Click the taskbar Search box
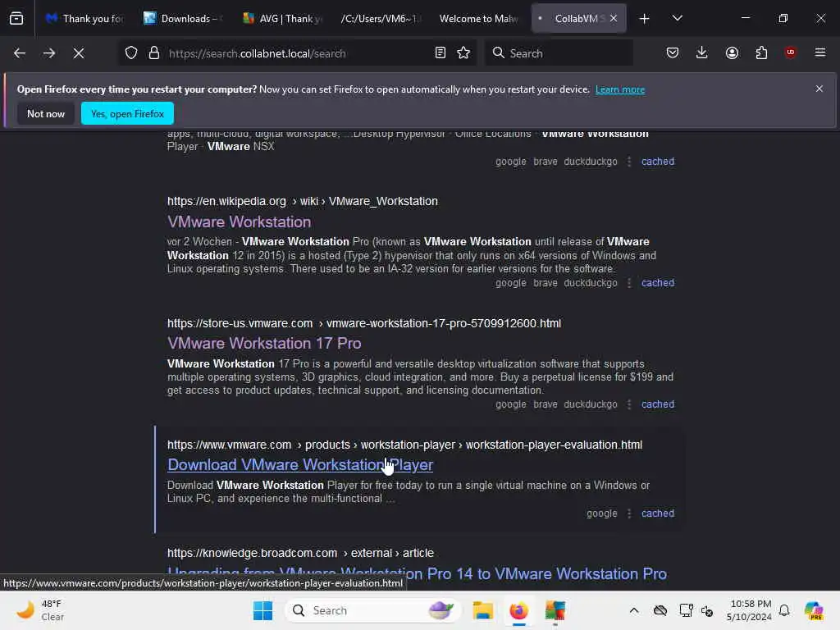This screenshot has width=840, height=630. (373, 610)
